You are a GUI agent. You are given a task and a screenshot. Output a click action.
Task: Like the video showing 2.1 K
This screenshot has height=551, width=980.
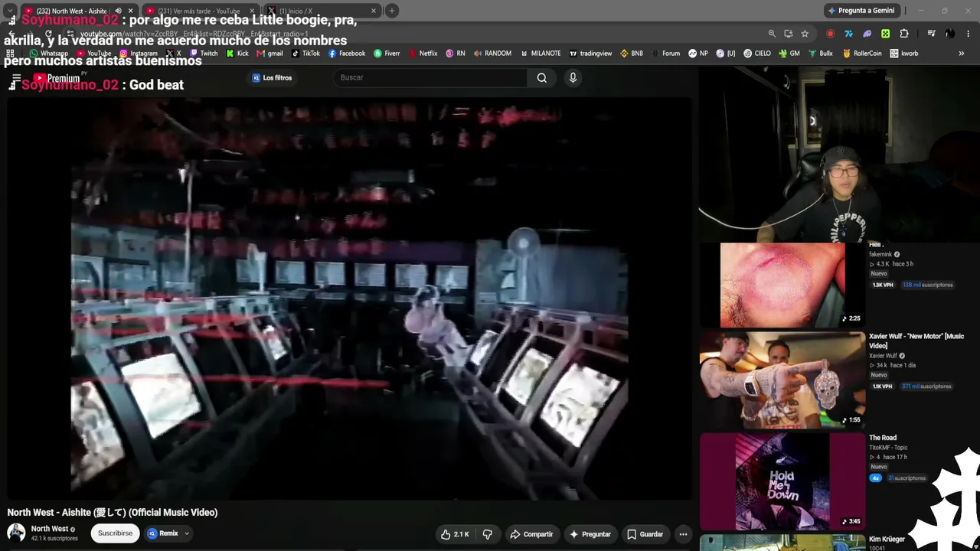(x=455, y=534)
